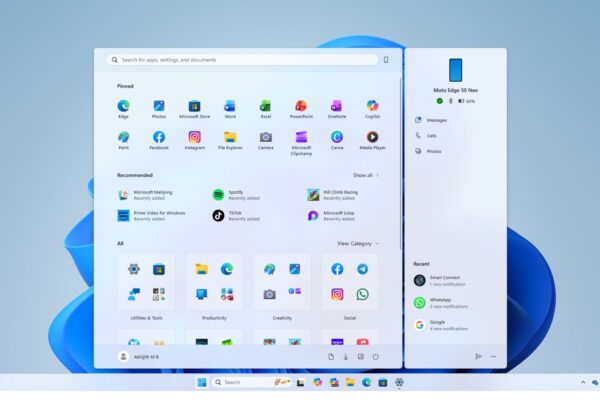Open Microsoft Edge from pinned apps
Image resolution: width=600 pixels, height=400 pixels.
[x=123, y=106]
